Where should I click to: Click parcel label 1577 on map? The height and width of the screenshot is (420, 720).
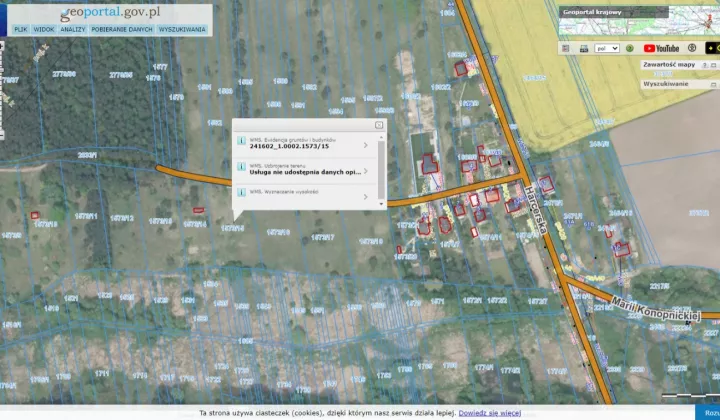point(160,67)
